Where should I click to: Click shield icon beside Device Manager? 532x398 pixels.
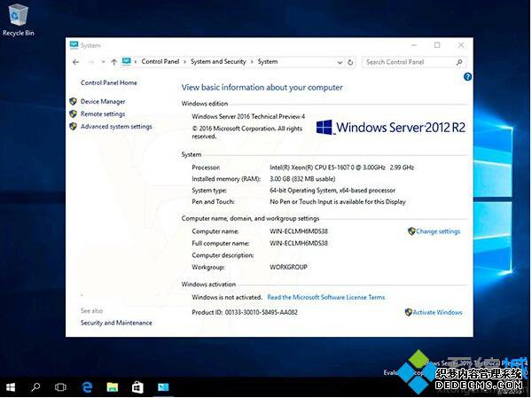[x=73, y=101]
